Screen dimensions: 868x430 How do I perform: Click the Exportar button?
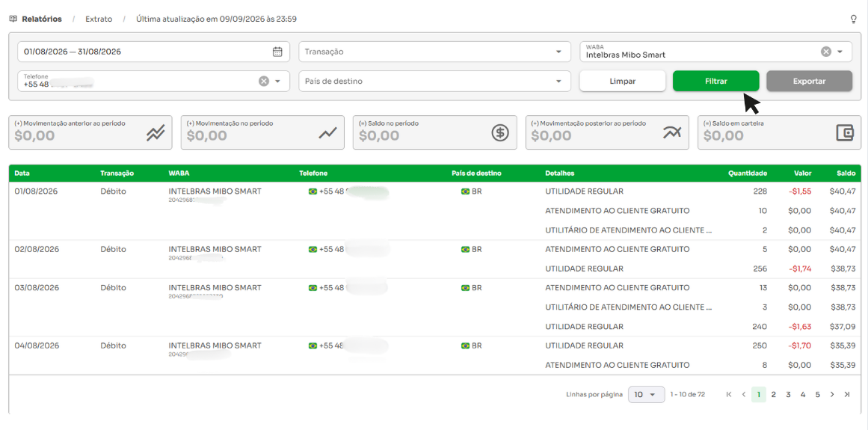click(x=810, y=81)
